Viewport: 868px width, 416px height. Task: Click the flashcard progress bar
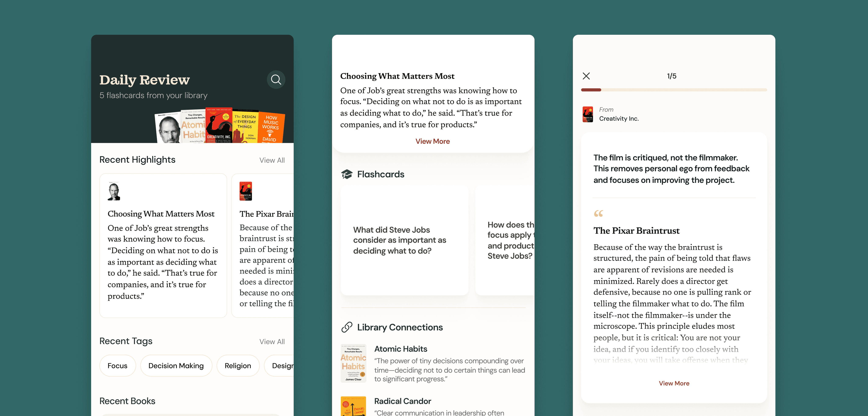click(x=674, y=90)
